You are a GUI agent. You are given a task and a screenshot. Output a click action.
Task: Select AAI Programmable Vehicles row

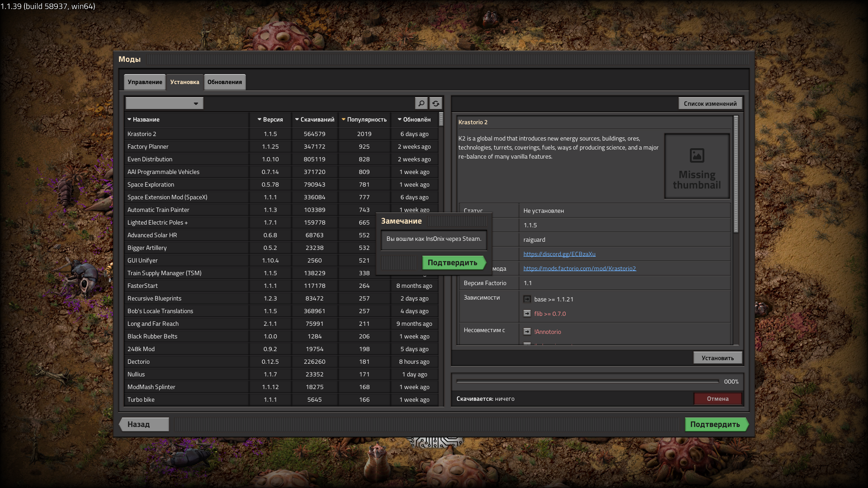pos(281,172)
